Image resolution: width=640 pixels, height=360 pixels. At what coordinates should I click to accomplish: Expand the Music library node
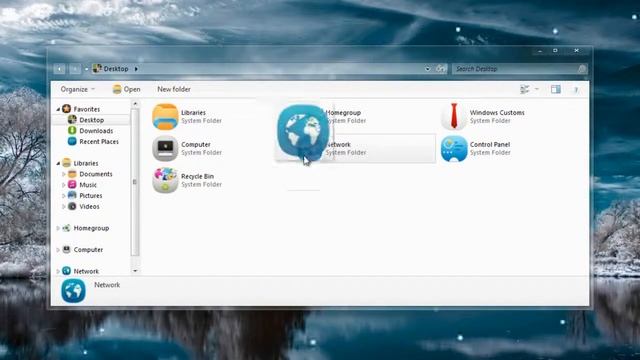pos(64,185)
